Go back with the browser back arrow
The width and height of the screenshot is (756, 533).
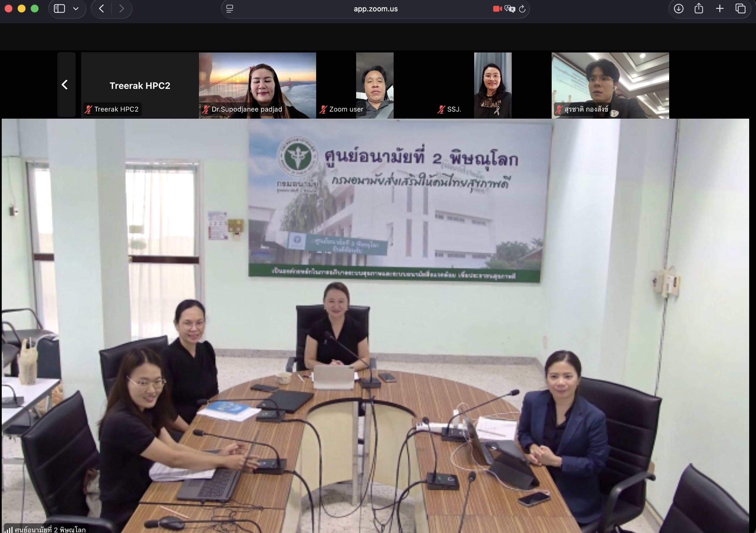coord(101,9)
